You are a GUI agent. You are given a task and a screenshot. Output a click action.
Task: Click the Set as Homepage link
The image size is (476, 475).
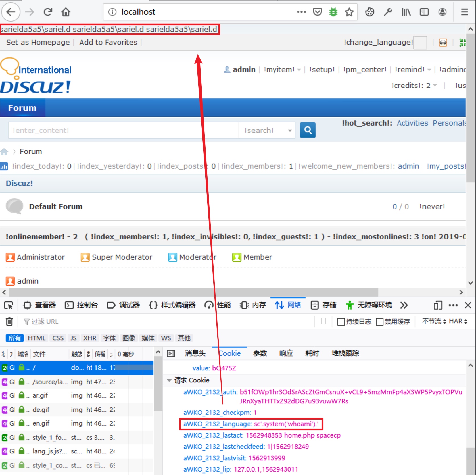click(x=38, y=42)
